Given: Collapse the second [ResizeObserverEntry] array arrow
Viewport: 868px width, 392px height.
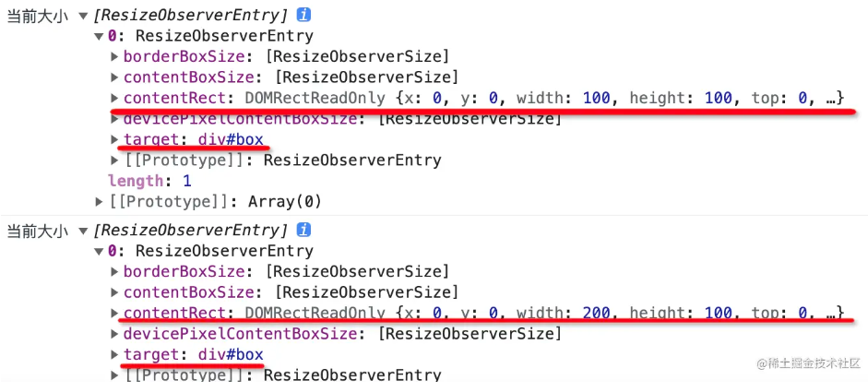Looking at the screenshot, I should point(85,231).
